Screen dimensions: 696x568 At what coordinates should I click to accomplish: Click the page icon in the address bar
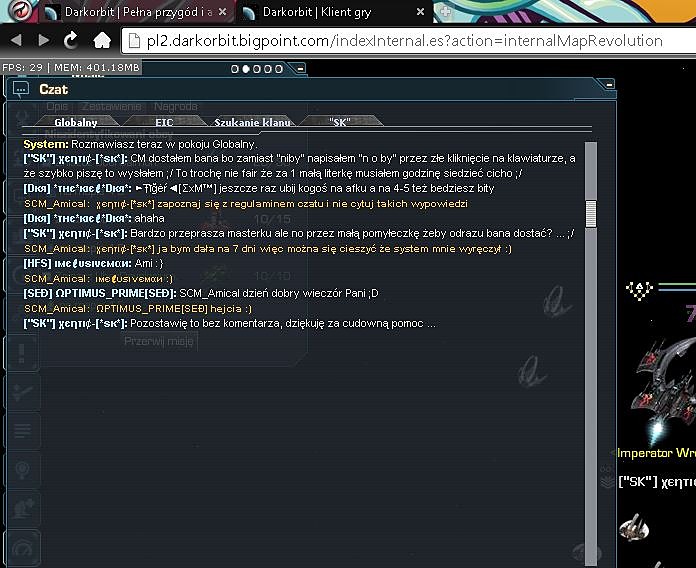coord(134,41)
